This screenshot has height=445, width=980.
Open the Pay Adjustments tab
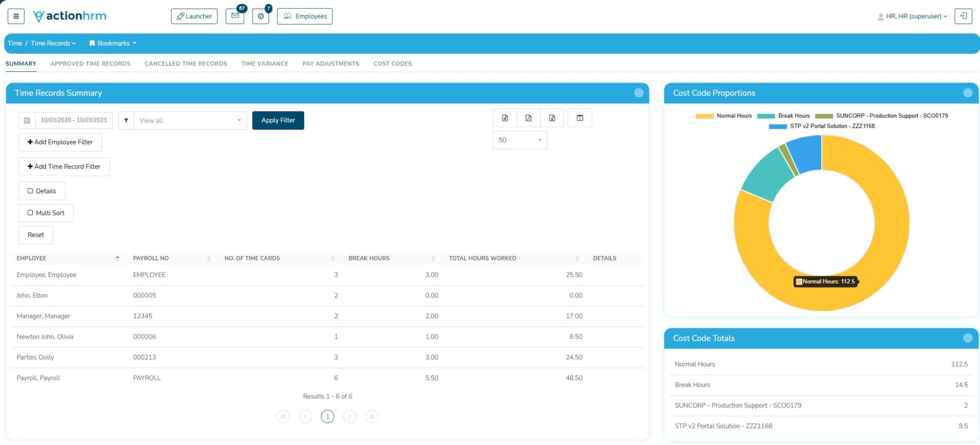coord(331,64)
